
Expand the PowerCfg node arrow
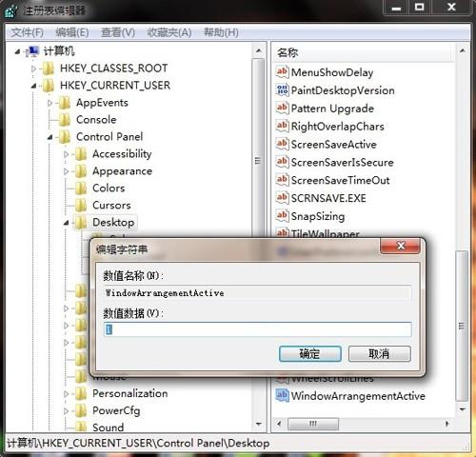pyautogui.click(x=66, y=411)
